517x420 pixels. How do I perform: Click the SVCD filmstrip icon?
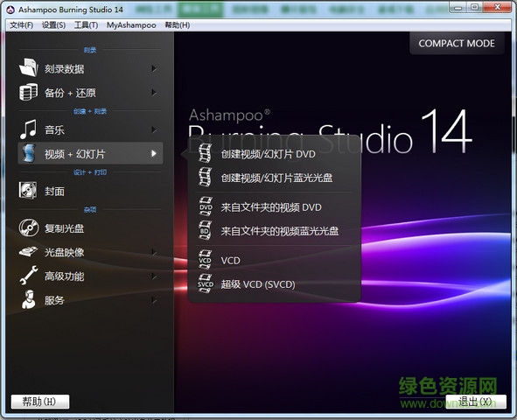(x=206, y=283)
